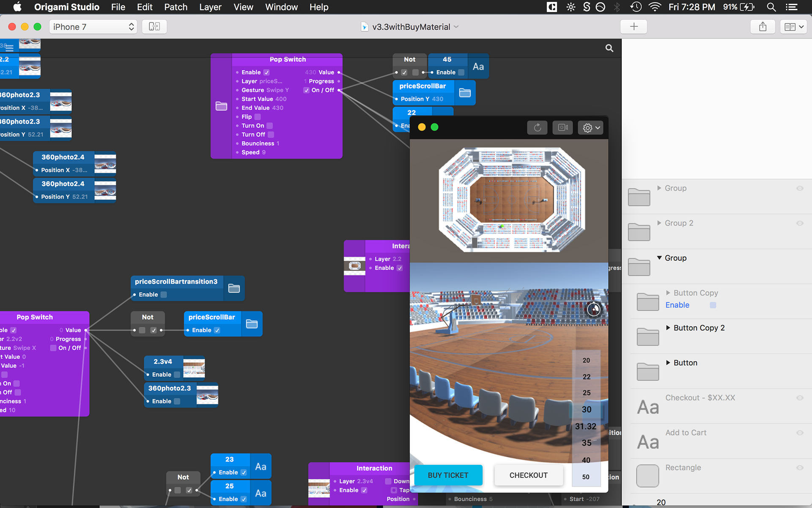The image size is (812, 508).
Task: Click the 360photo2.4 Position X thumbnail
Action: pos(105,164)
